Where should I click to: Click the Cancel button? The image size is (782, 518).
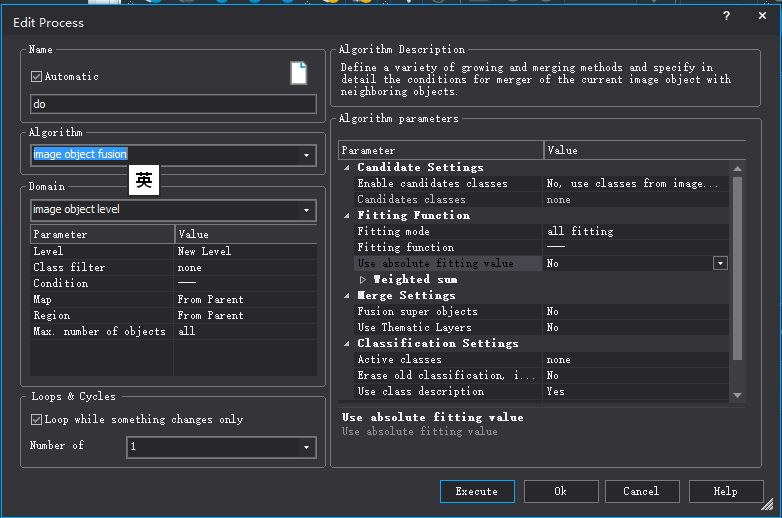point(640,491)
